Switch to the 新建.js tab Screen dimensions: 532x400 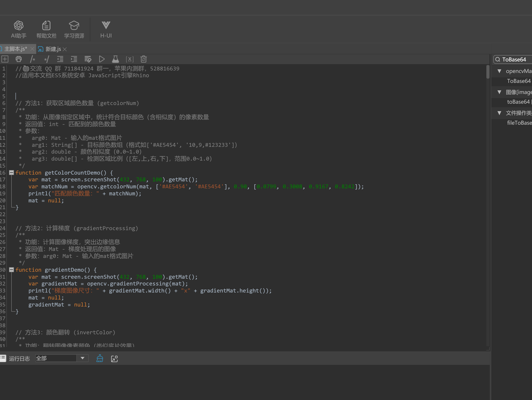click(x=53, y=49)
